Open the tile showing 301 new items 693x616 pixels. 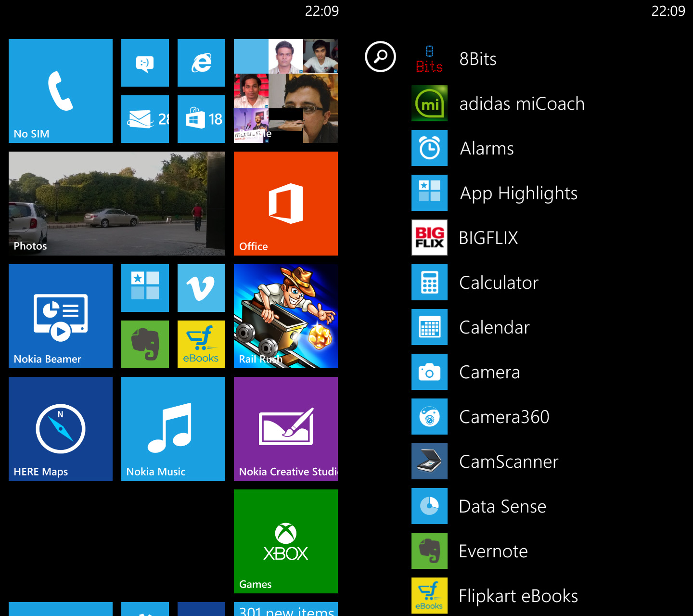click(x=286, y=609)
